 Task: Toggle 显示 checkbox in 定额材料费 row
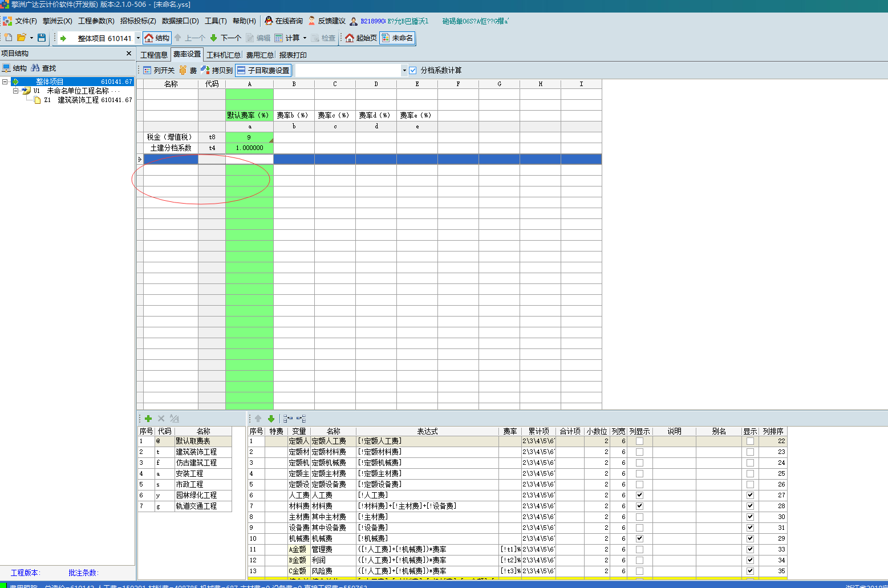click(750, 452)
